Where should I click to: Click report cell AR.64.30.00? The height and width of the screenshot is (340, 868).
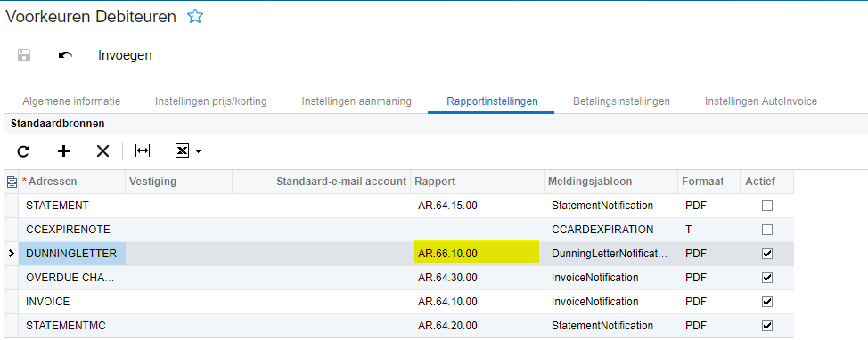coord(477,278)
